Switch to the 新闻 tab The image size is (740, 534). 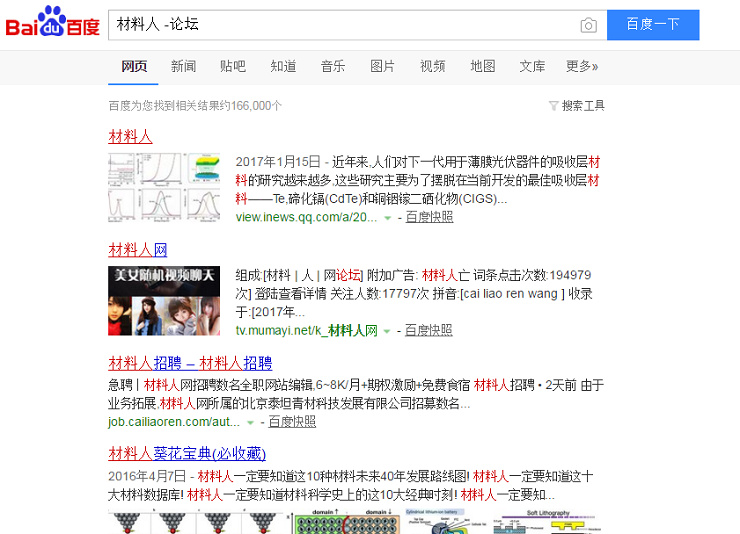pyautogui.click(x=183, y=66)
